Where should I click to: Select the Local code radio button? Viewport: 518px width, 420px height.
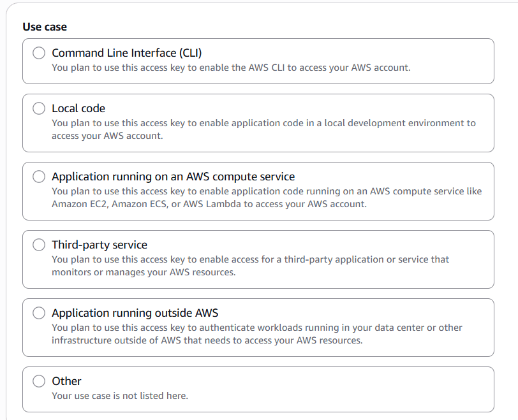(39, 109)
